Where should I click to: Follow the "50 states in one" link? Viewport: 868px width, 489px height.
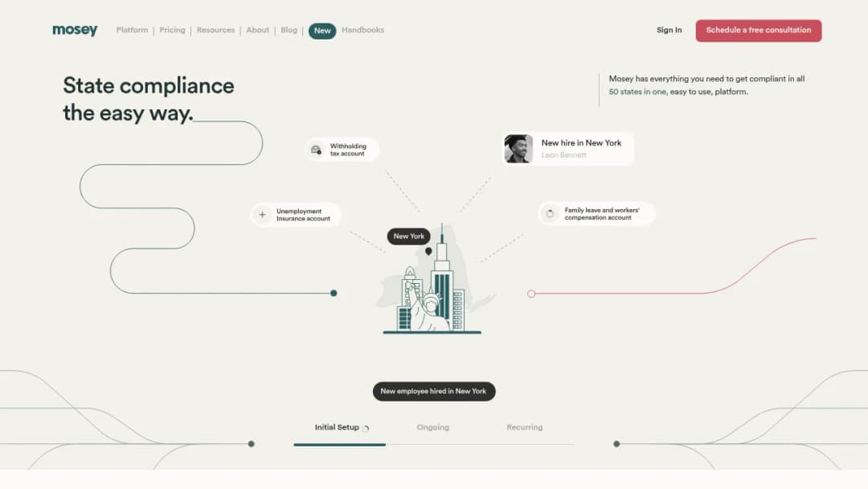point(637,92)
